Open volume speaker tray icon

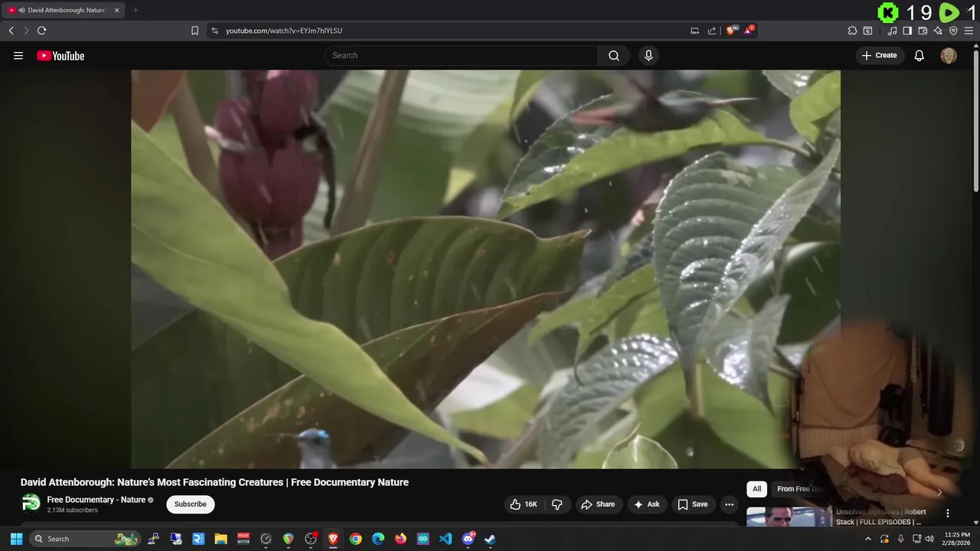[x=930, y=539]
